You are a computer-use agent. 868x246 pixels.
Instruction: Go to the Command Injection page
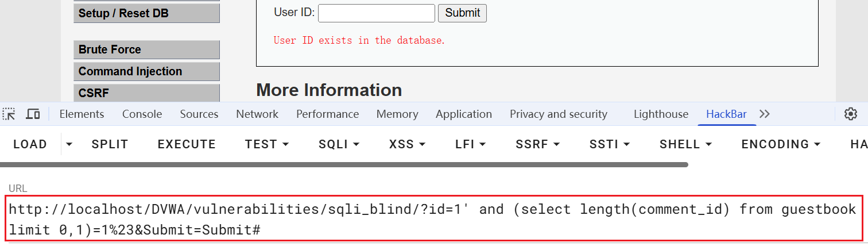[146, 71]
